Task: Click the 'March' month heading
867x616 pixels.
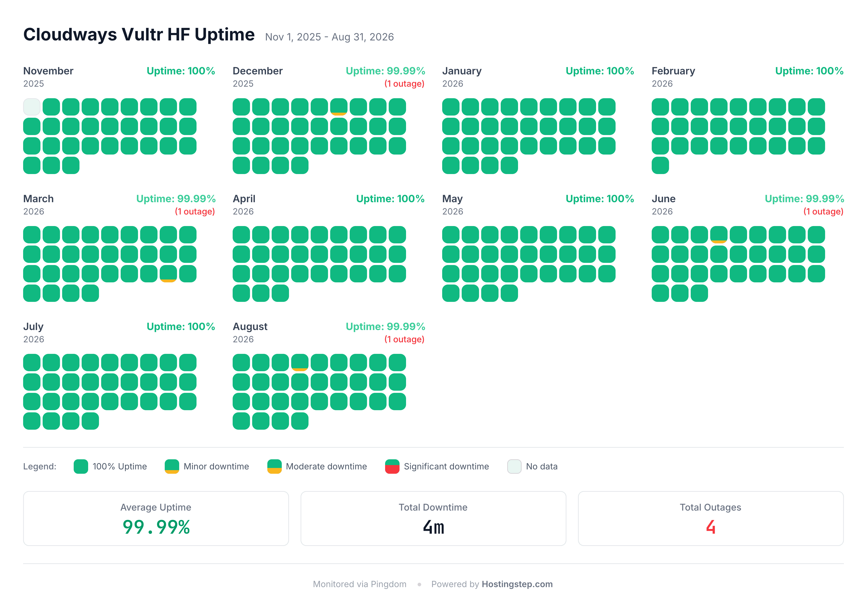Action: click(x=38, y=199)
